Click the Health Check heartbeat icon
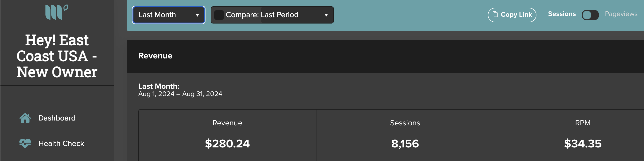This screenshot has height=161, width=644. 25,144
